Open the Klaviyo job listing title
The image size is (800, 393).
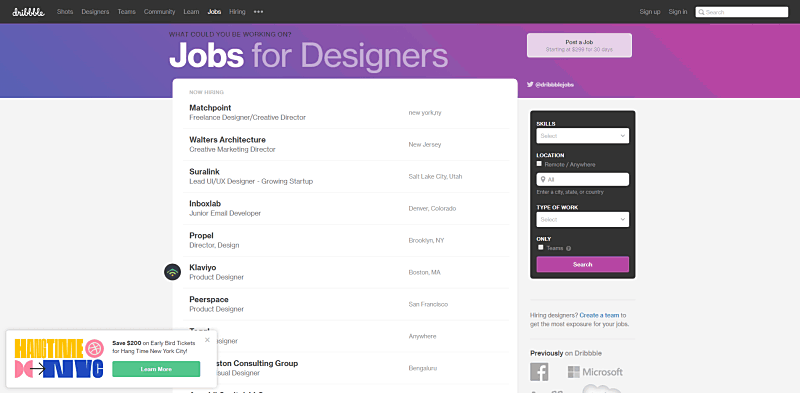click(203, 267)
